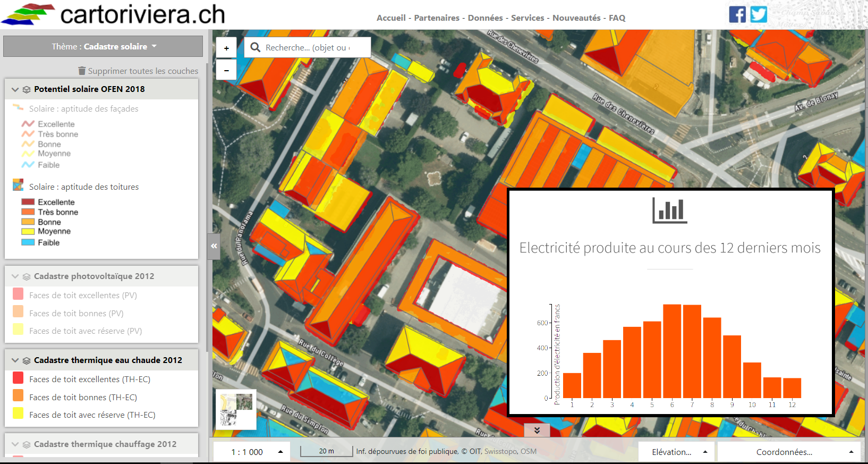Screen dimensions: 868x464
Task: Open the Thème Cadastre solaire dropdown
Action: pyautogui.click(x=103, y=46)
